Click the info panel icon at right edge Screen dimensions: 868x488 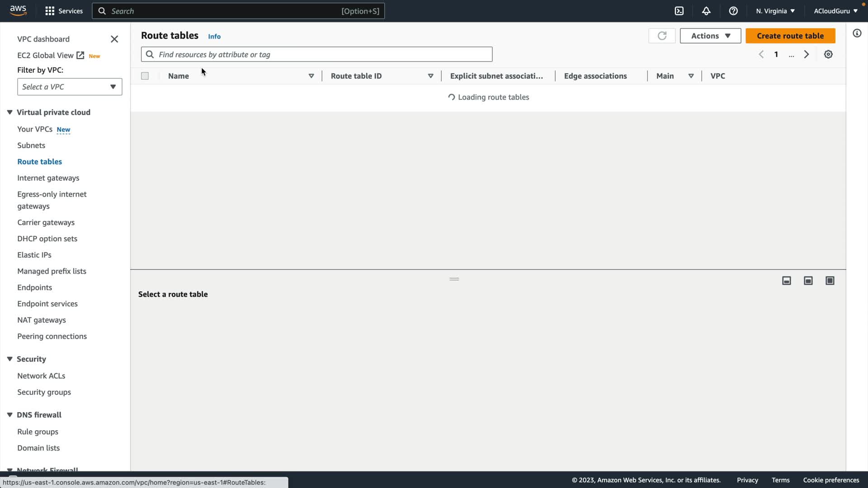pyautogui.click(x=857, y=33)
